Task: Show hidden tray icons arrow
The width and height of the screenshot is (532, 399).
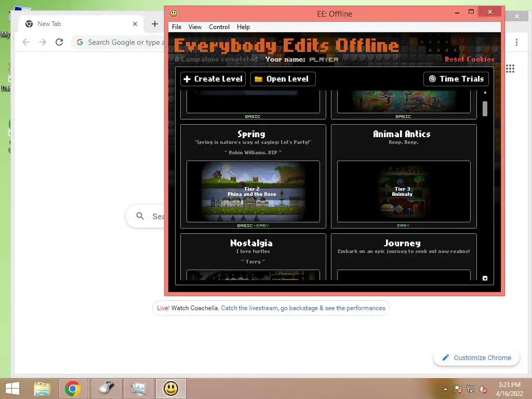Action: click(445, 389)
